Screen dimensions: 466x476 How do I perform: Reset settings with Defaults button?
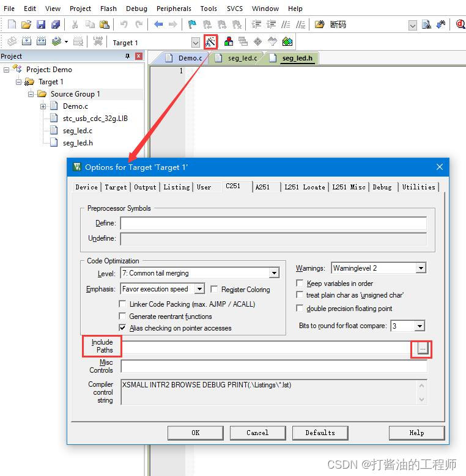coord(320,433)
